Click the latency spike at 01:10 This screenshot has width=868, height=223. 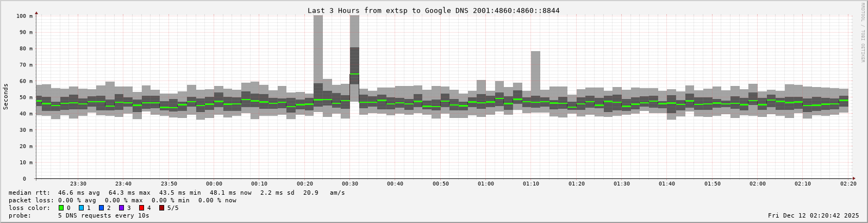(x=535, y=65)
